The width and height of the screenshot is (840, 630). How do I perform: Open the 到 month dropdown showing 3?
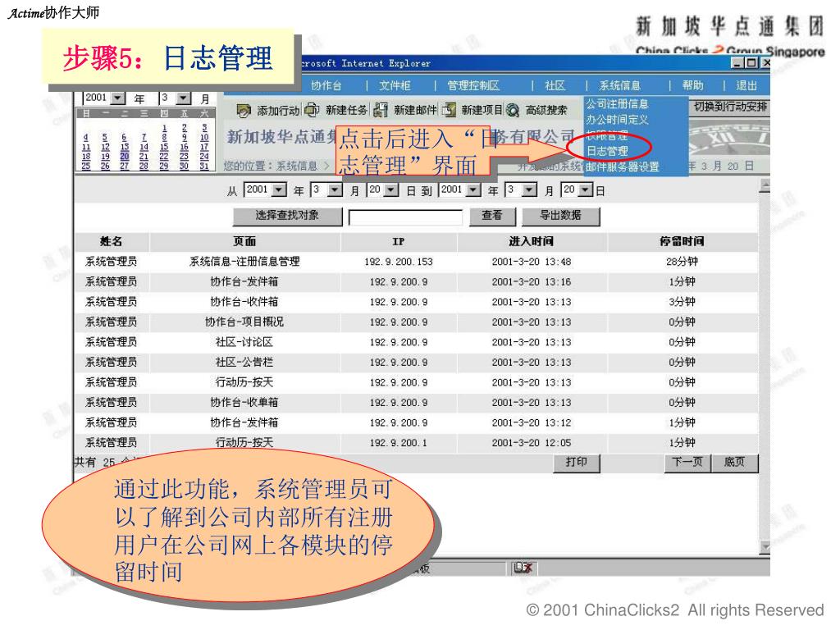[530, 190]
